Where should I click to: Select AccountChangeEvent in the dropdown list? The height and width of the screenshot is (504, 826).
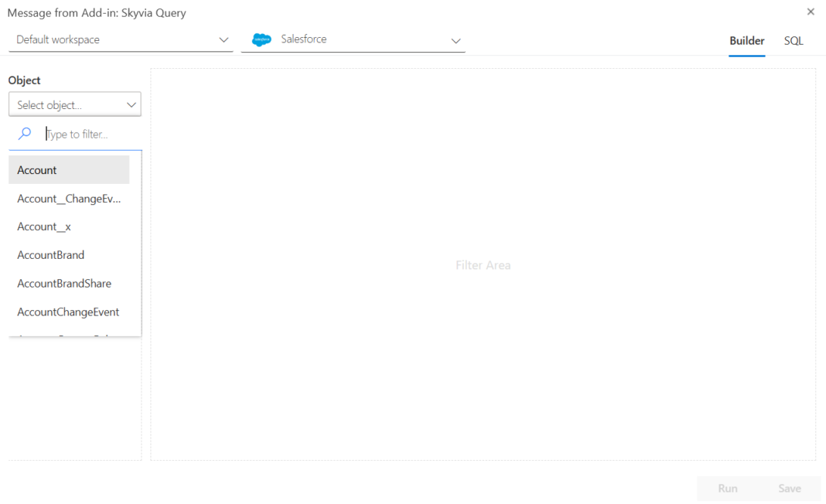point(68,312)
